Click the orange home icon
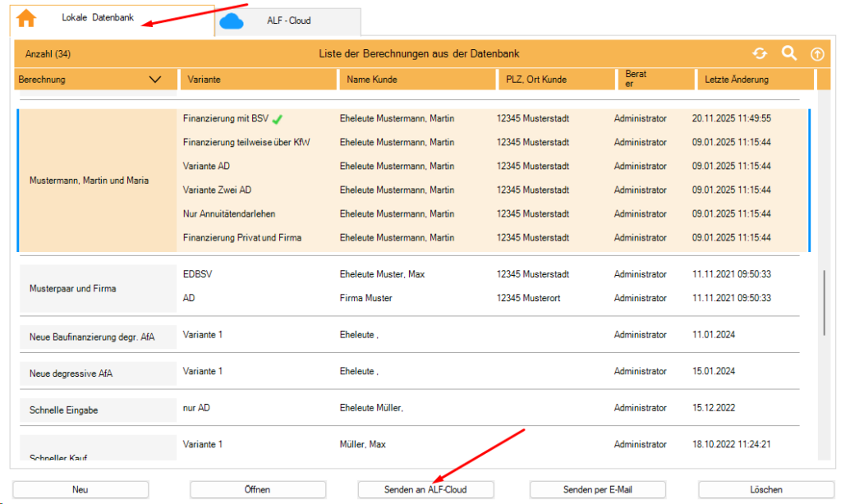This screenshot has width=841, height=504. pos(26,18)
